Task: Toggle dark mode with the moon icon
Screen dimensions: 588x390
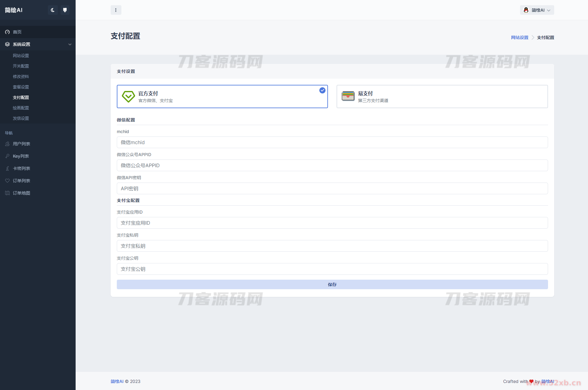Action: (53, 10)
